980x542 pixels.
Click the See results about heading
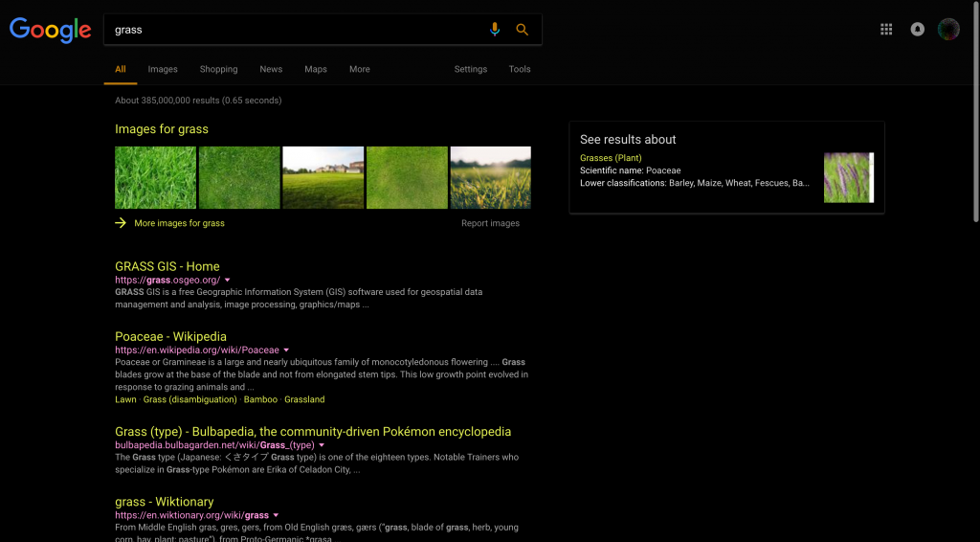(x=628, y=140)
